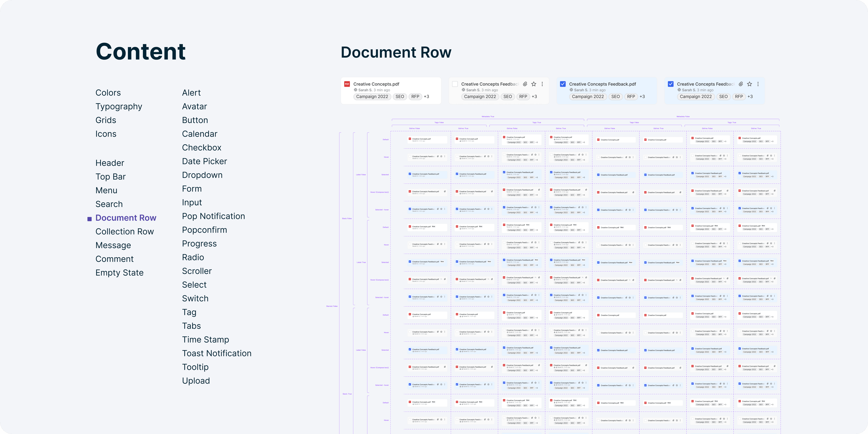Click attachment paperclip in second document row
This screenshot has width=868, height=434.
(x=525, y=84)
